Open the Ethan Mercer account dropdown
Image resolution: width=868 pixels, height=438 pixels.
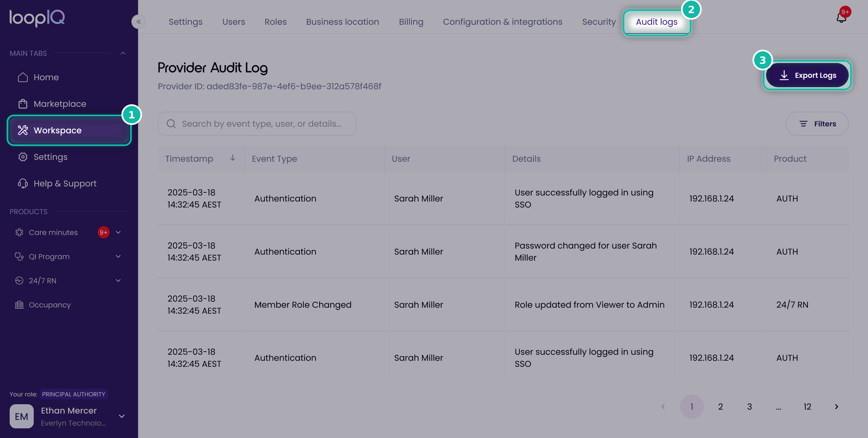tap(122, 416)
